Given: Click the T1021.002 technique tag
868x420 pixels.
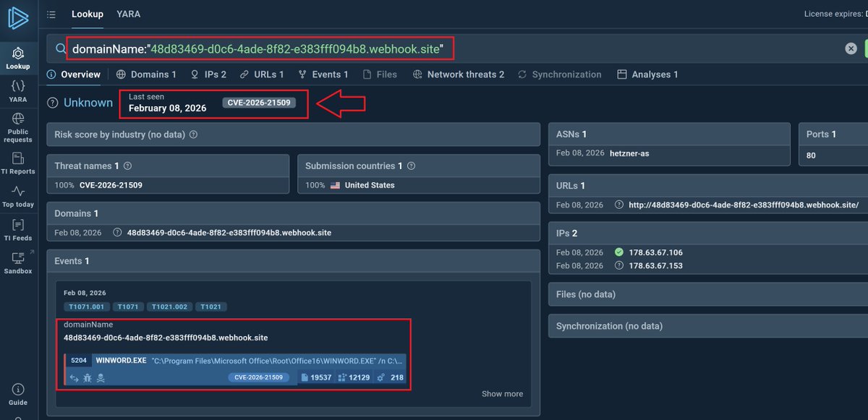Looking at the screenshot, I should (x=169, y=307).
